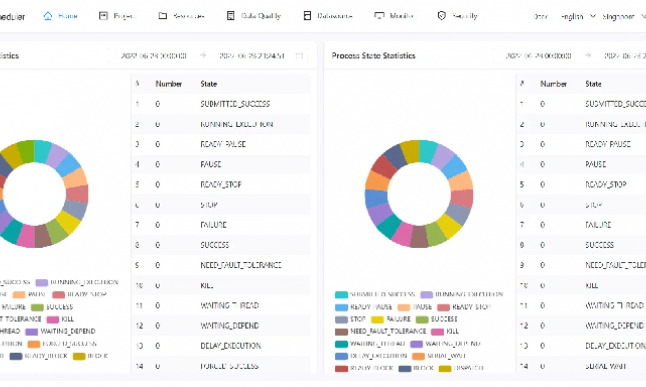Screen dimensions: 646x387
Task: Switch theme with the Dark button
Action: (540, 16)
